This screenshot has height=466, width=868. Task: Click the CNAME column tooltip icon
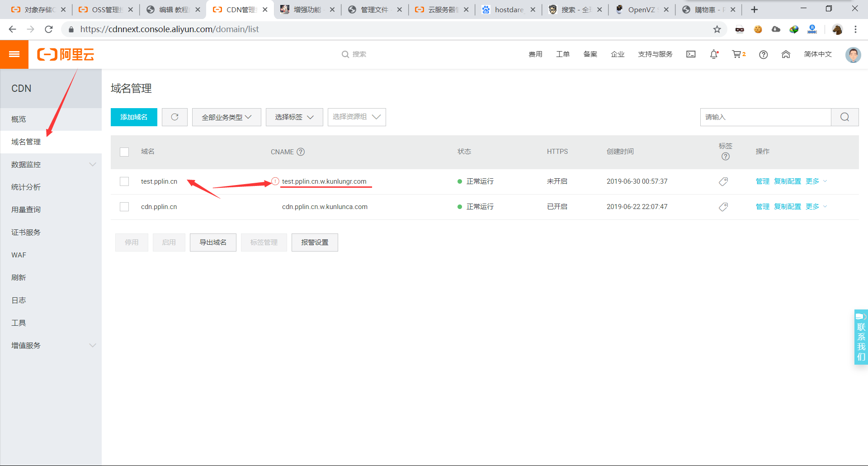click(x=301, y=152)
